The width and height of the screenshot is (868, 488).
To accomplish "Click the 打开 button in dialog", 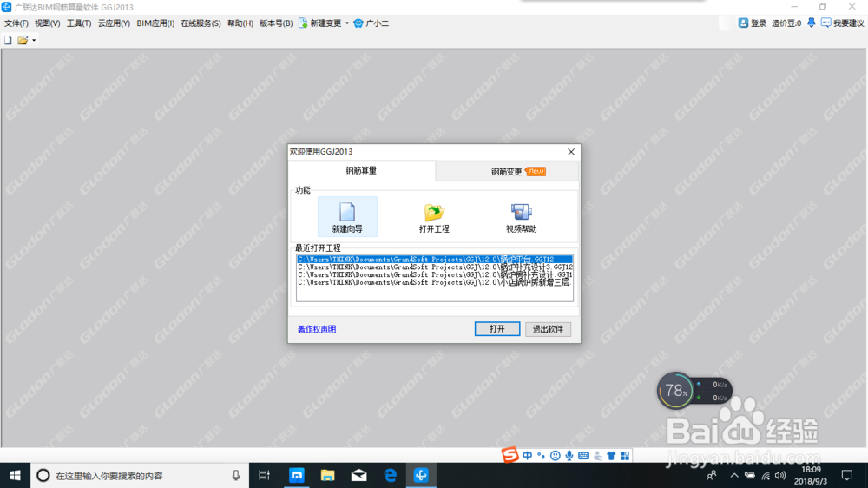I will [497, 329].
